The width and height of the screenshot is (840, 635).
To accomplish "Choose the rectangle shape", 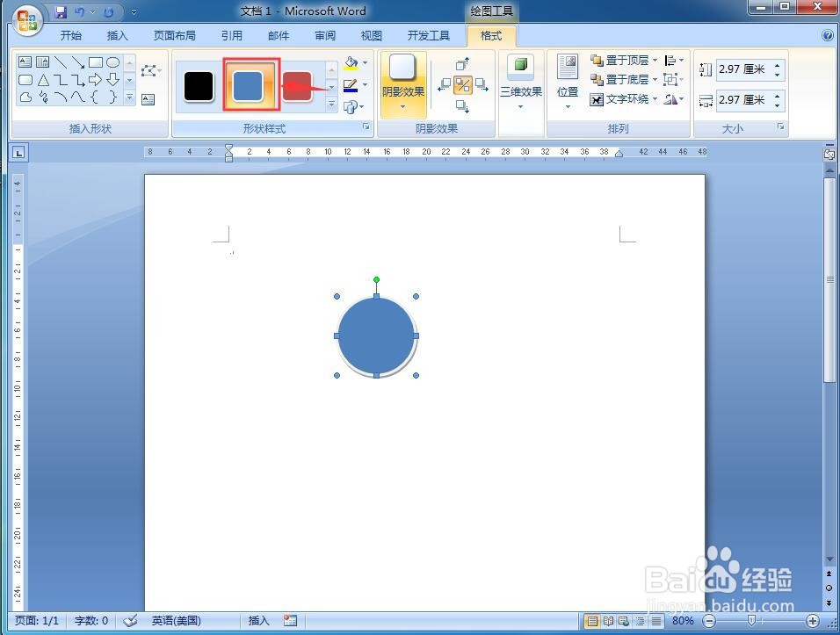I will [96, 62].
